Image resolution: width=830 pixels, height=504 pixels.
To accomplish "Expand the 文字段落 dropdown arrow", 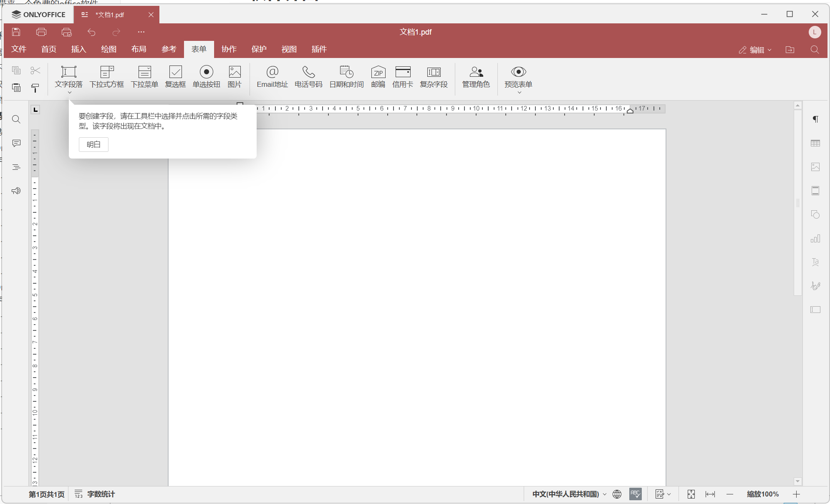I will 69,91.
